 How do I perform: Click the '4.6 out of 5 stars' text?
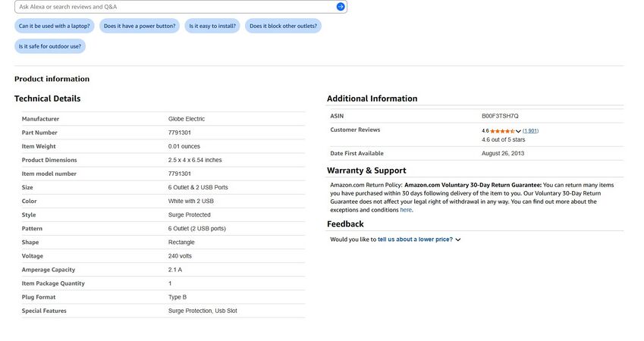point(503,140)
